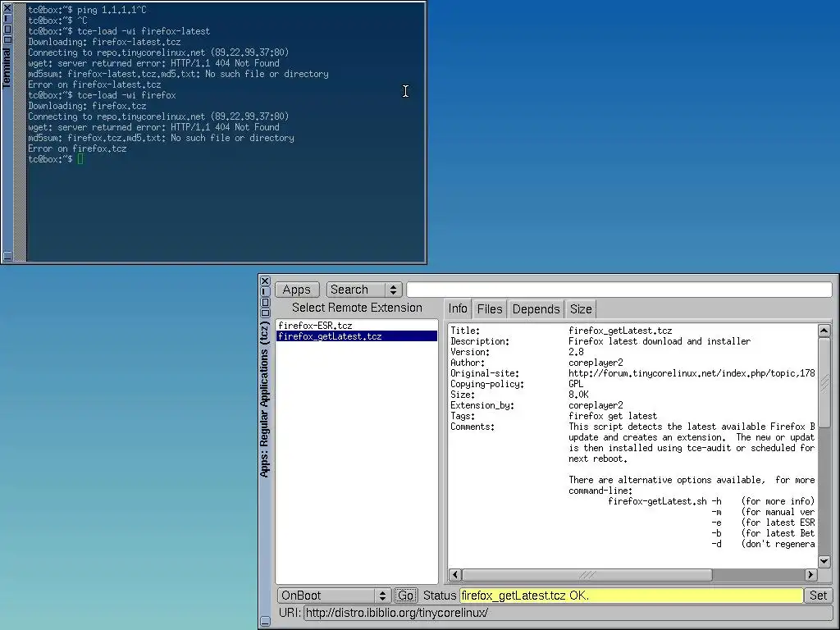840x630 pixels.
Task: Switch to the Info tab
Action: 458,309
